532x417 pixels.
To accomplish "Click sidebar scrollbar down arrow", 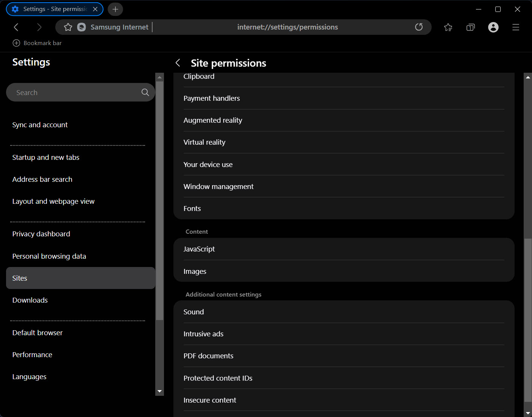I will click(159, 391).
